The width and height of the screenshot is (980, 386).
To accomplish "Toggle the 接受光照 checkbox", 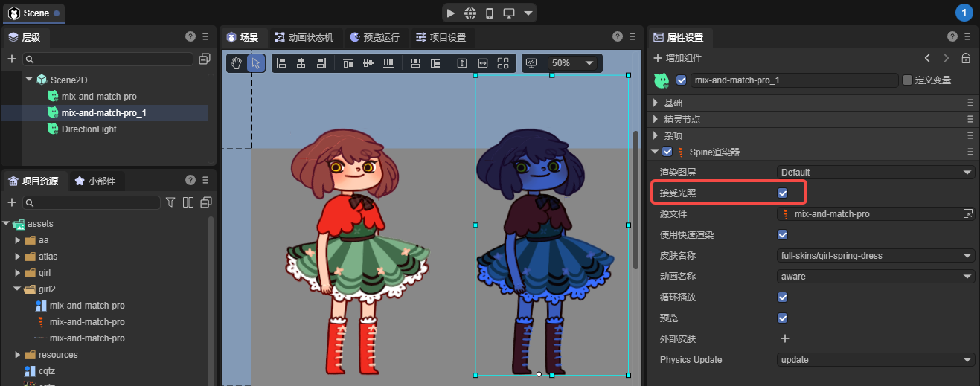I will tap(783, 193).
